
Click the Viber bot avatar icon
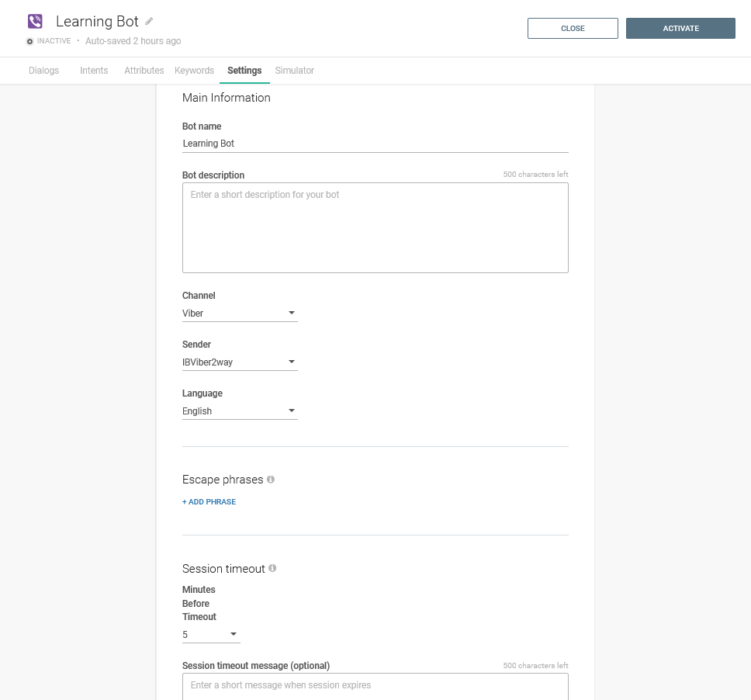[x=35, y=20]
